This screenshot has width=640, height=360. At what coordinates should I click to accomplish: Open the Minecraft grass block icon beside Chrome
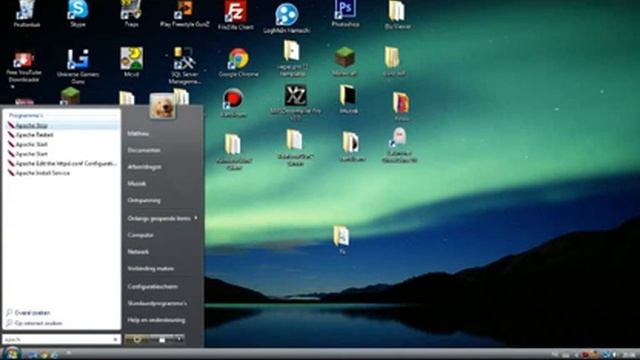[345, 61]
